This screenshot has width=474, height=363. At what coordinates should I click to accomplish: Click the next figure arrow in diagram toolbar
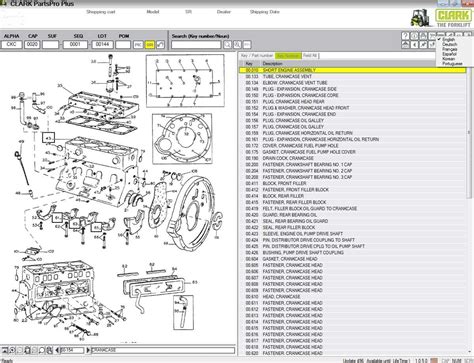pos(88,350)
